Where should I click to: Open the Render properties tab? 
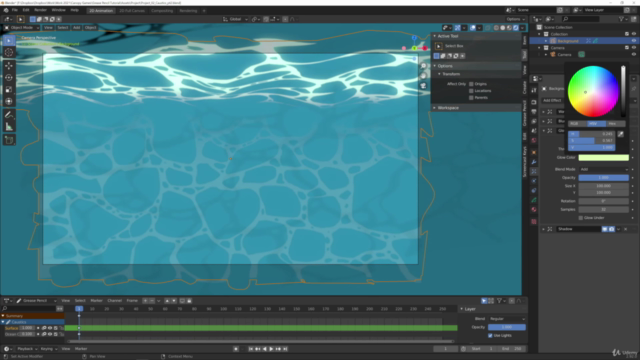coord(533,102)
